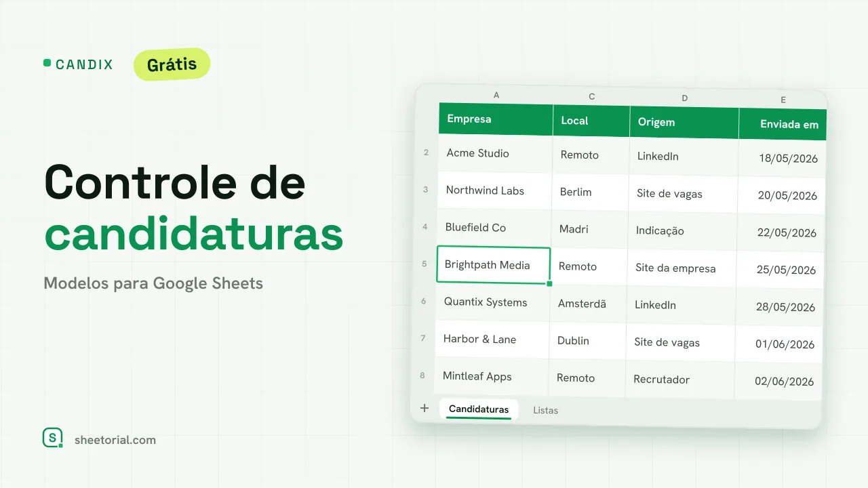Click the 25/05/2026 date cell
This screenshot has height=488, width=868.
780,270
